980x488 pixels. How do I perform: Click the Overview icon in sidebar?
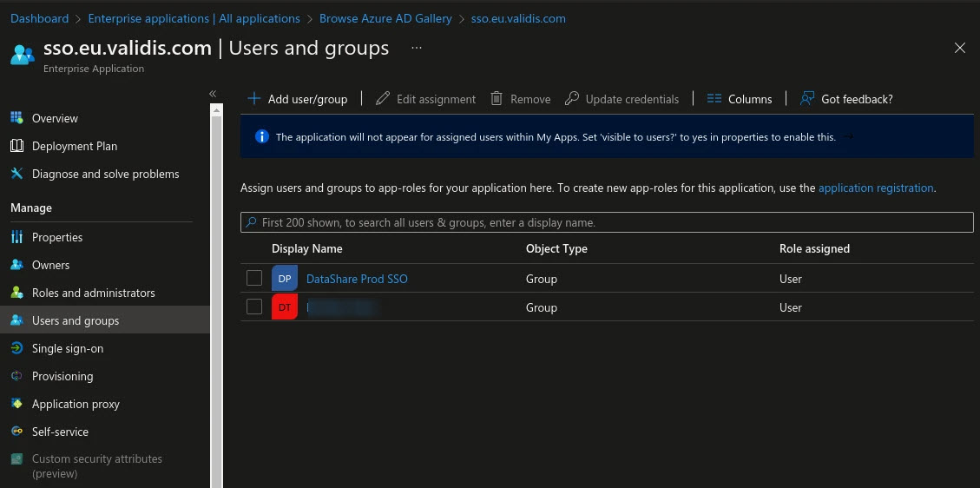point(16,118)
